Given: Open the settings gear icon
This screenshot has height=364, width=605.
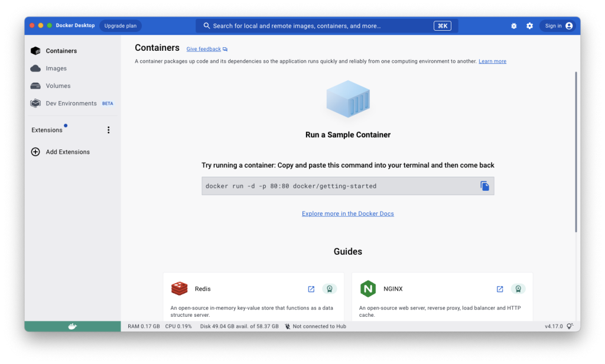Looking at the screenshot, I should pyautogui.click(x=529, y=26).
